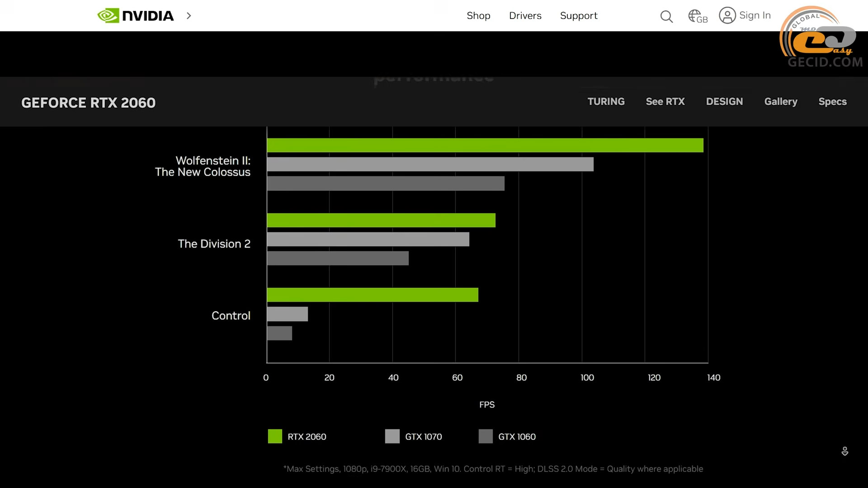Open the search magnifier icon

point(666,17)
